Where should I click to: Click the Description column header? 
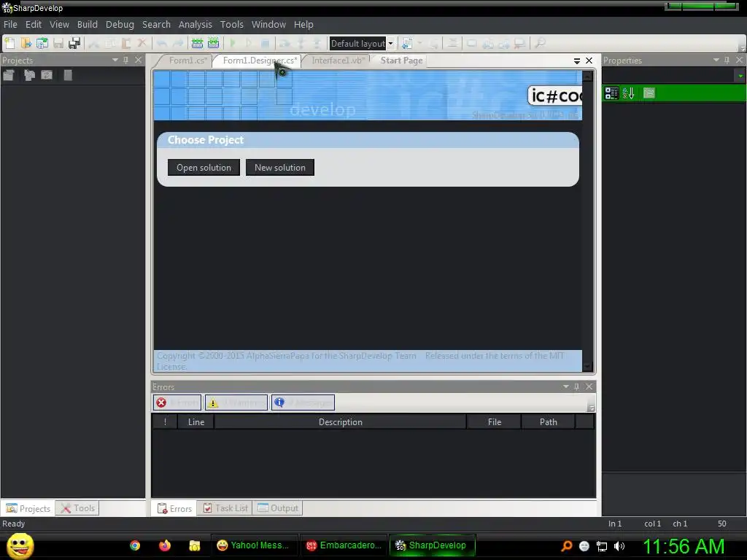340,422
